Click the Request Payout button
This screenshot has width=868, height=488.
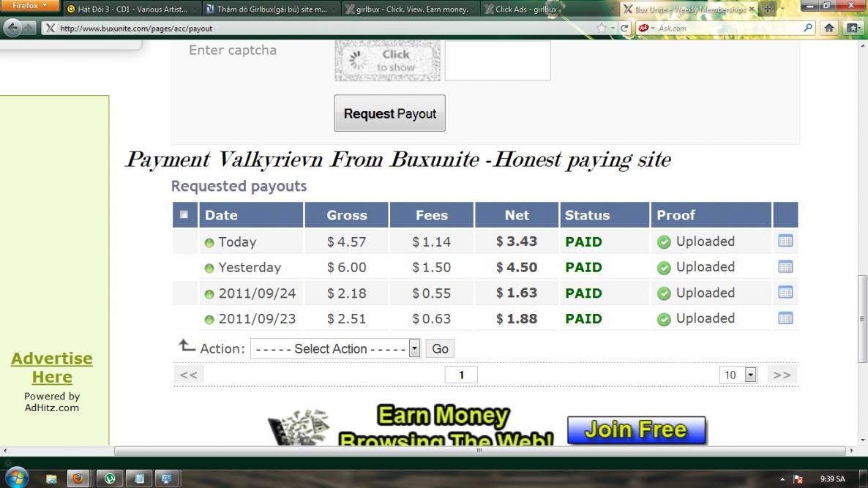[x=389, y=113]
